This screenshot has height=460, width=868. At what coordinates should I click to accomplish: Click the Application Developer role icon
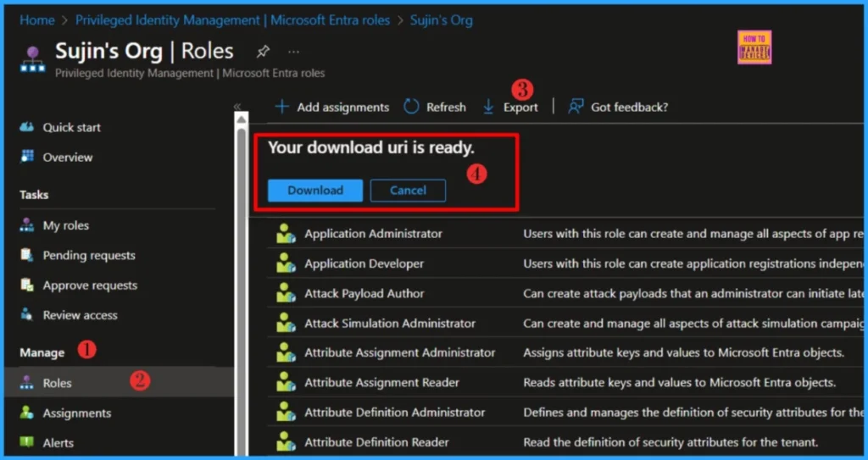point(287,263)
